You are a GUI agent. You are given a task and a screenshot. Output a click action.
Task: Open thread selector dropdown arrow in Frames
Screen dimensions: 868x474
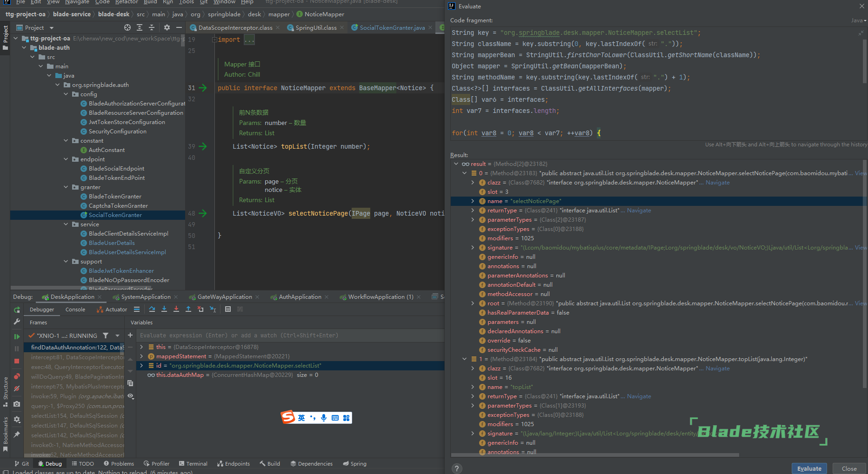tap(118, 336)
